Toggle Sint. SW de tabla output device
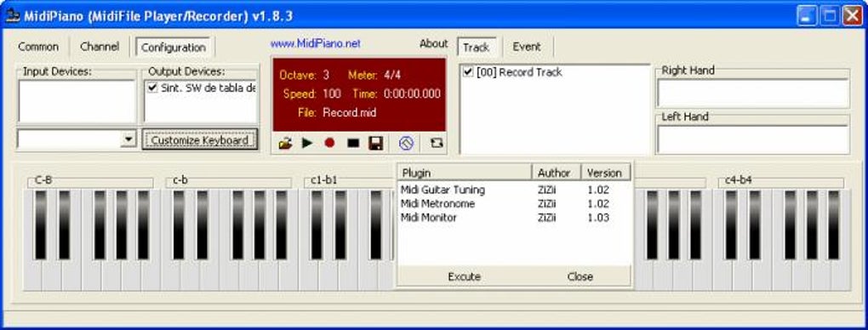This screenshot has width=868, height=330. click(152, 88)
